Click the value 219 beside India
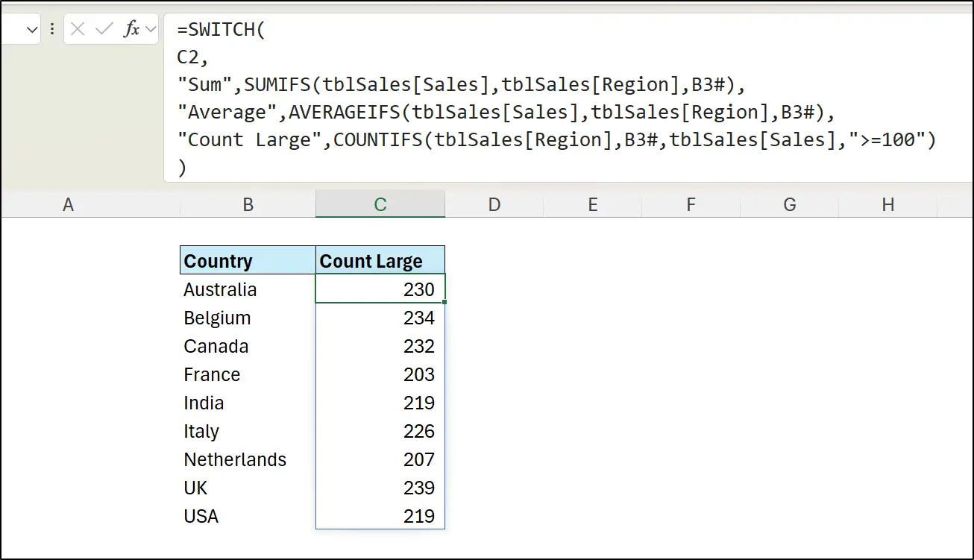The width and height of the screenshot is (974, 560). [x=380, y=403]
